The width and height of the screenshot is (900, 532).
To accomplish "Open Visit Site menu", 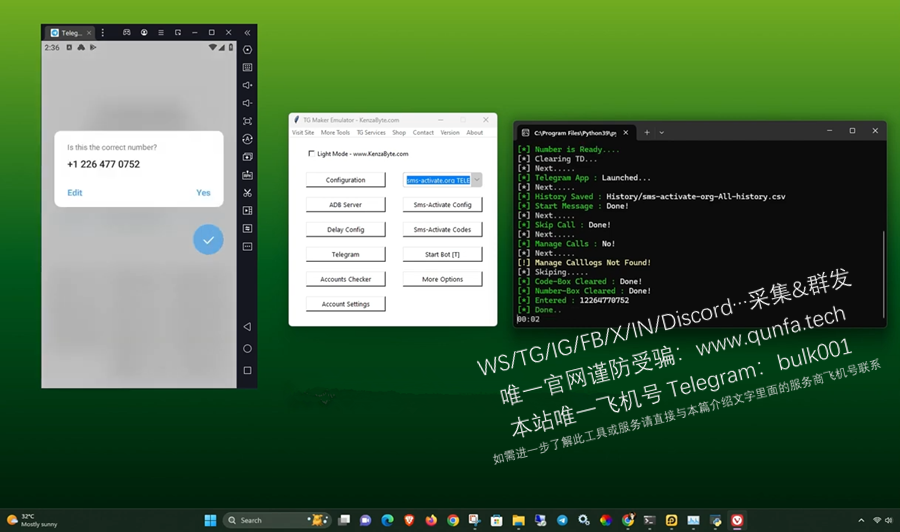I will click(x=303, y=133).
